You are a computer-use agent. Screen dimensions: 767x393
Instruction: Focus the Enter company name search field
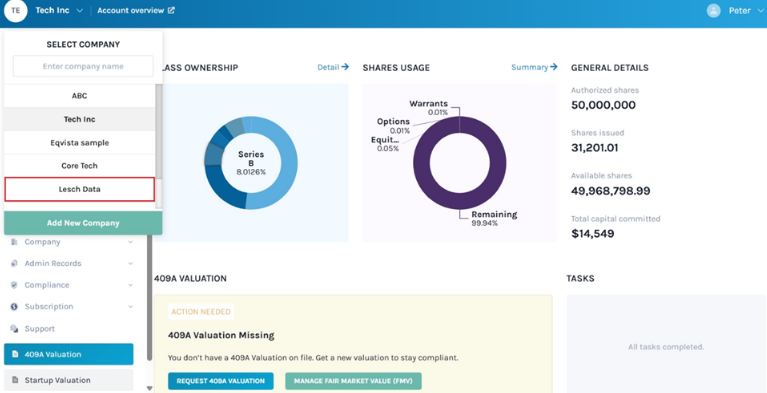click(x=83, y=66)
